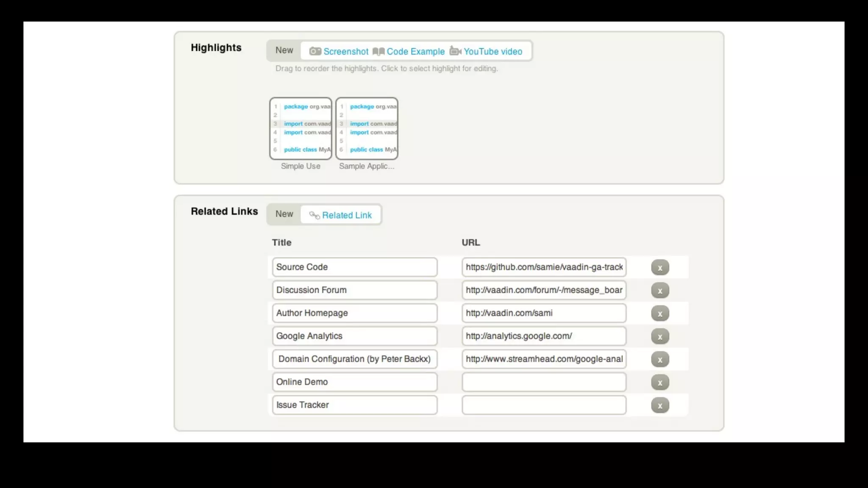Image resolution: width=868 pixels, height=488 pixels.
Task: Click the empty URL field for Issue Tracker
Action: pyautogui.click(x=544, y=405)
